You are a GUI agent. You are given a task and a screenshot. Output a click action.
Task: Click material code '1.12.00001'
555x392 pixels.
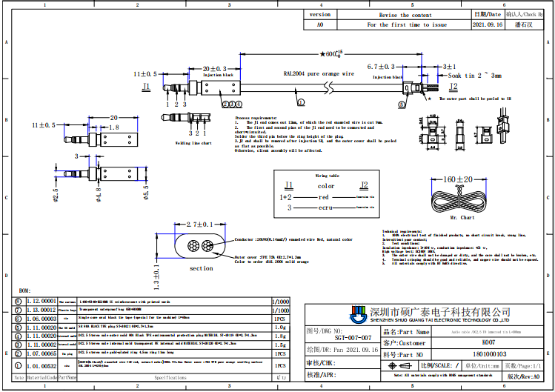click(x=41, y=302)
